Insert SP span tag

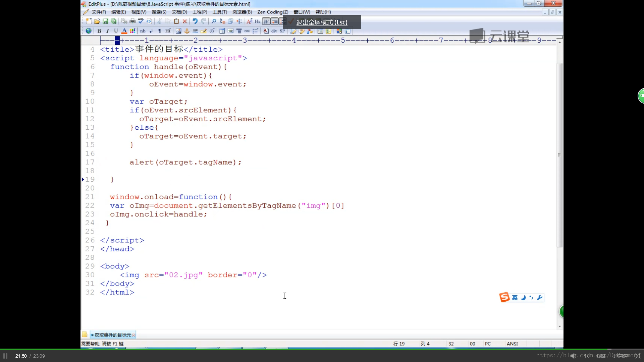coord(282,31)
